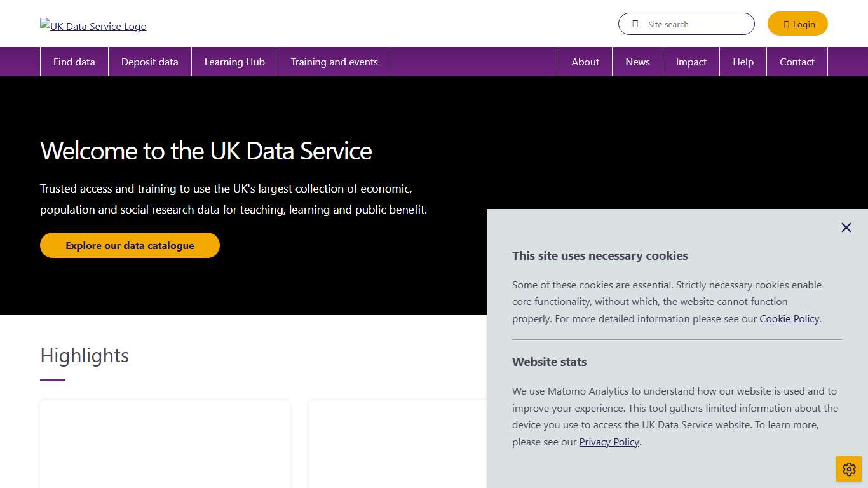View the Privacy Policy
868x488 pixels.
pyautogui.click(x=609, y=442)
